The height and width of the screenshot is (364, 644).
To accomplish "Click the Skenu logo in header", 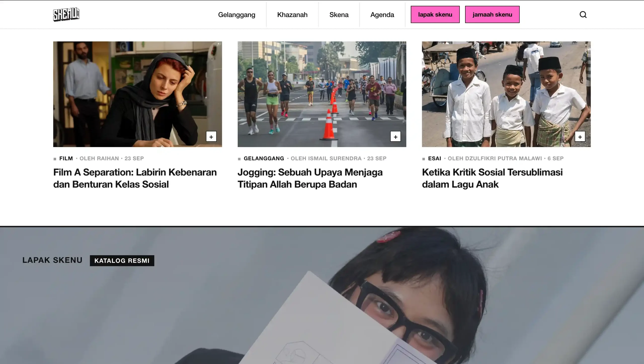I will coord(66,14).
